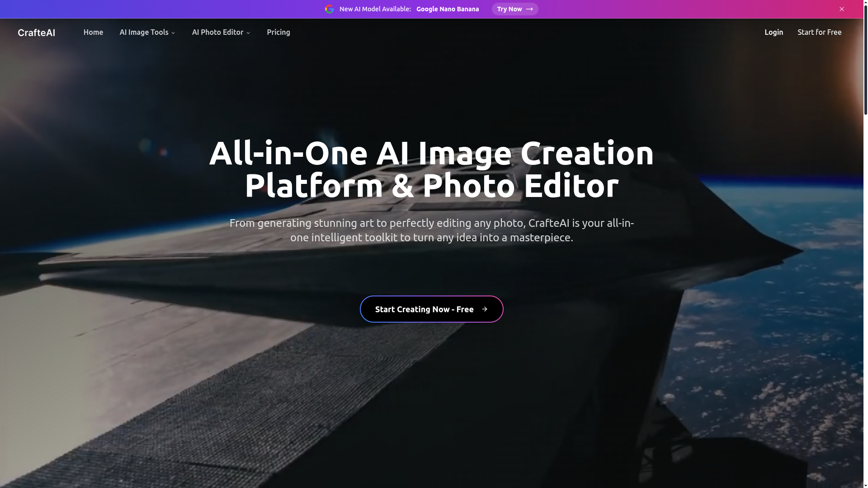Open the AI Photo Editor menu

click(x=217, y=32)
